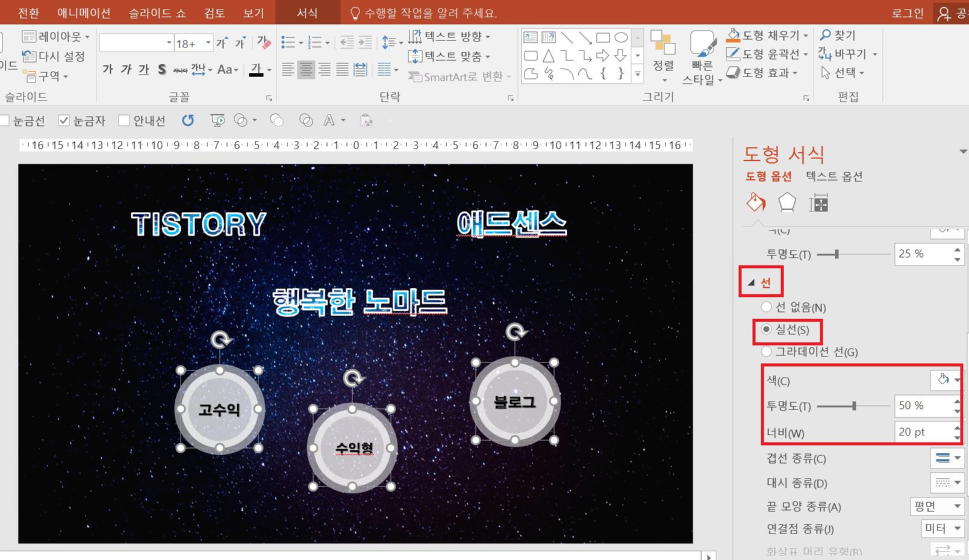Open the font size dropdown

pos(208,43)
